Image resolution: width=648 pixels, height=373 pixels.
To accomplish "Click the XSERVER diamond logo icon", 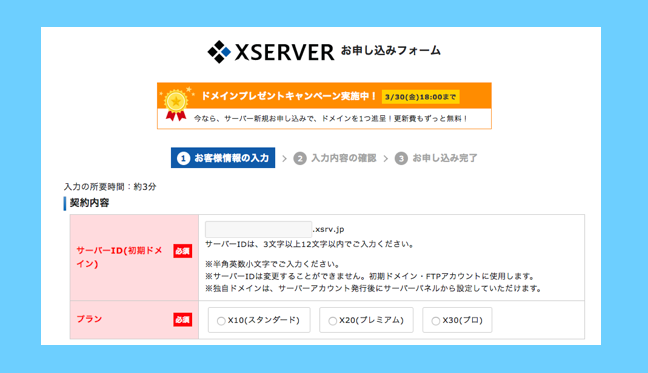I will [219, 52].
